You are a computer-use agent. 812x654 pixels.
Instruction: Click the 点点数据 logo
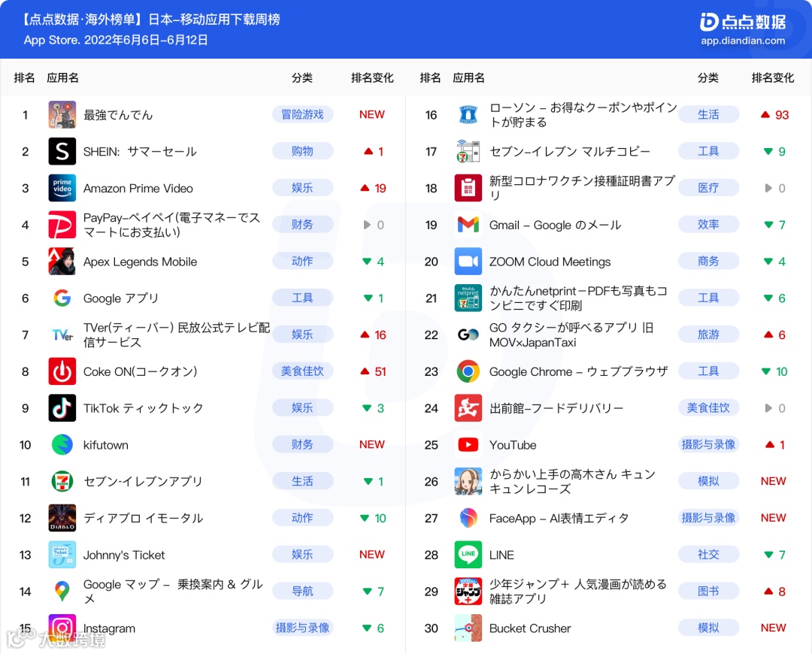[743, 22]
